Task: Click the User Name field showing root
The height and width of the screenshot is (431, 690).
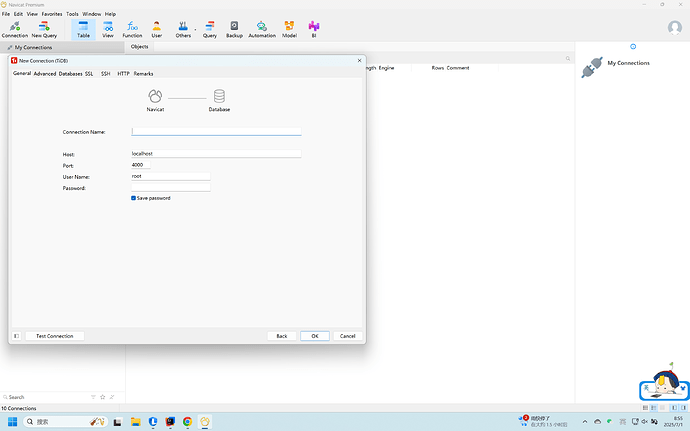Action: 171,176
